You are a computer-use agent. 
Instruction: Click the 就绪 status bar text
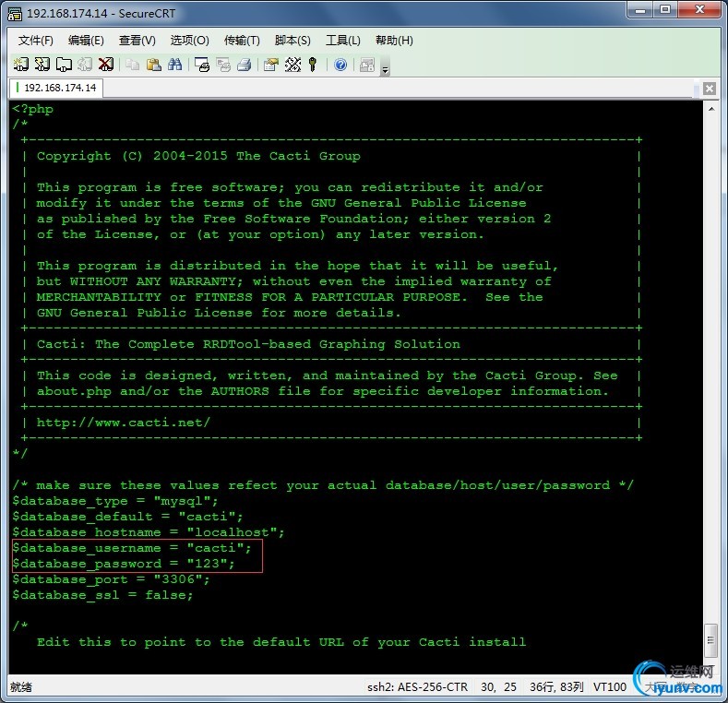[x=21, y=686]
